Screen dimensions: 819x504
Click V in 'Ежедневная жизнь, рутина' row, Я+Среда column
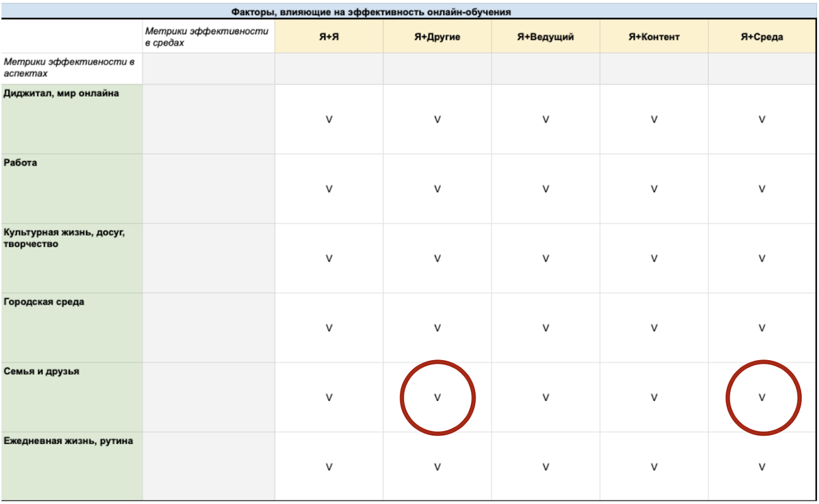click(762, 467)
